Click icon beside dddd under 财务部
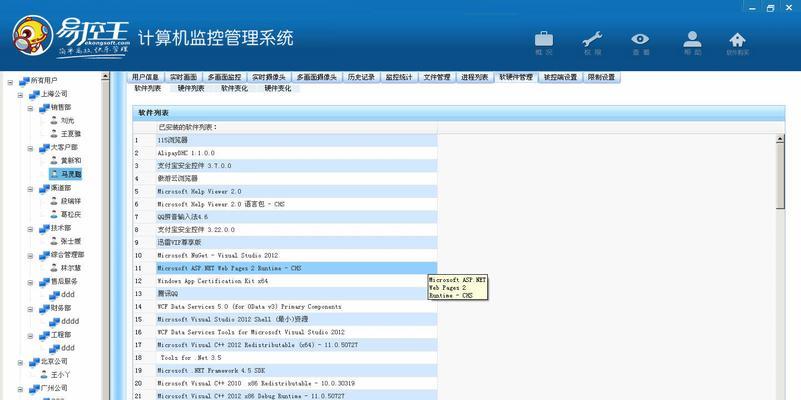 pyautogui.click(x=54, y=322)
